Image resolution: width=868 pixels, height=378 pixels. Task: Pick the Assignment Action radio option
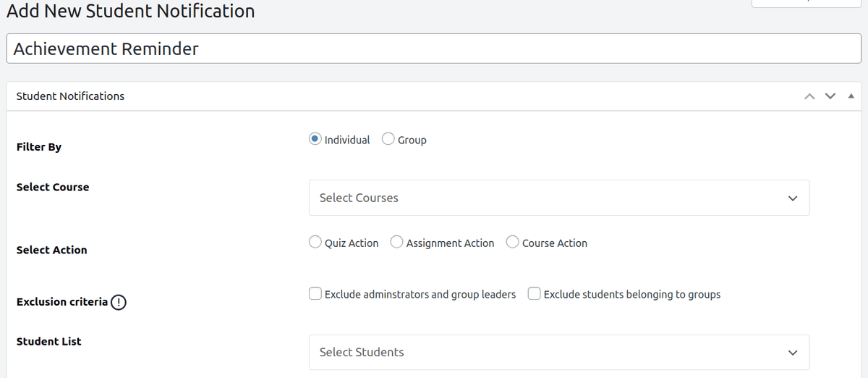tap(397, 243)
